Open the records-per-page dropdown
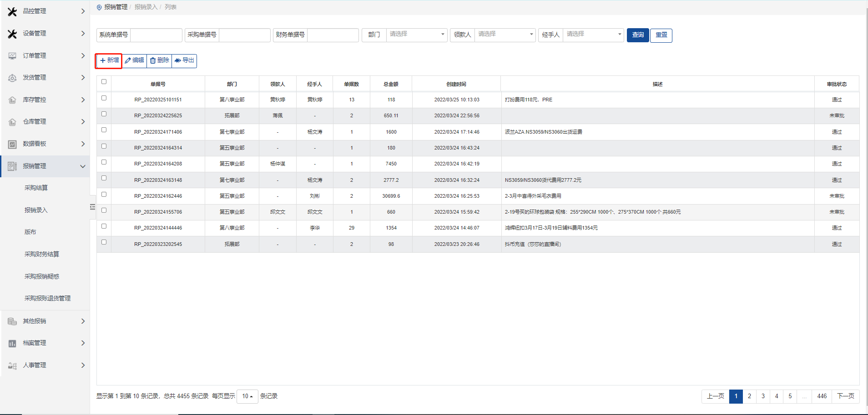 click(x=247, y=396)
